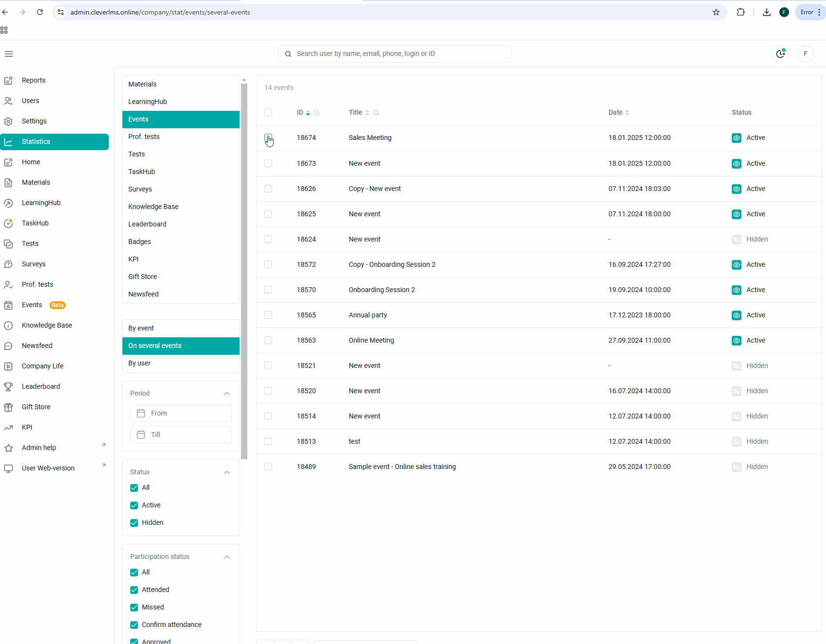Select the checkbox for Annual party row
Screen dimensions: 826x644
(268, 315)
